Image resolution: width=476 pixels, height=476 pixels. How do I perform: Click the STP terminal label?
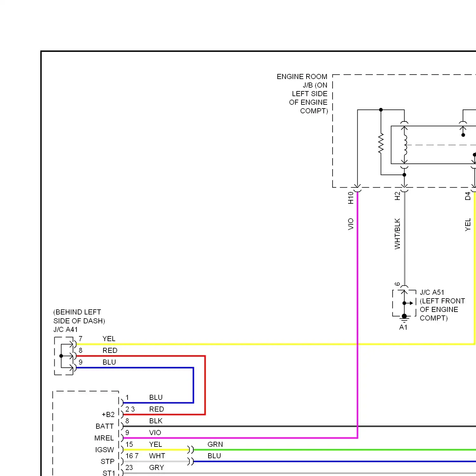coord(107,461)
